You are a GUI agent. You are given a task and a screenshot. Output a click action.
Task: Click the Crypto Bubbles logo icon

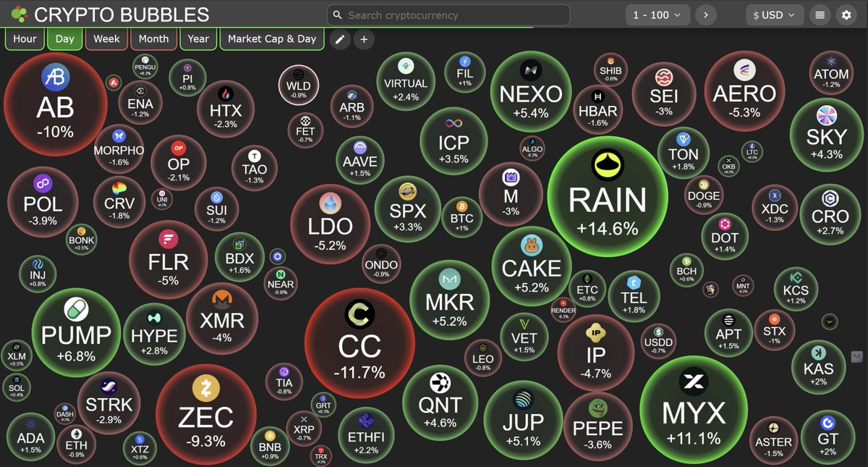coord(20,14)
